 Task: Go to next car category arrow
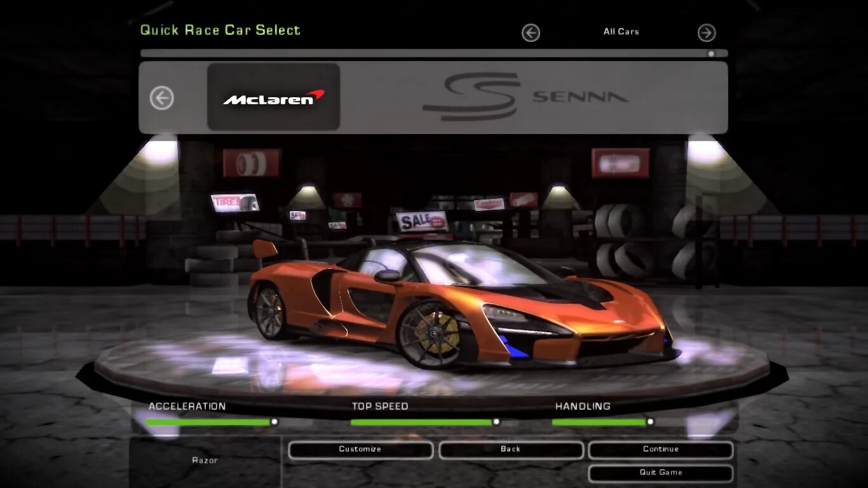707,33
